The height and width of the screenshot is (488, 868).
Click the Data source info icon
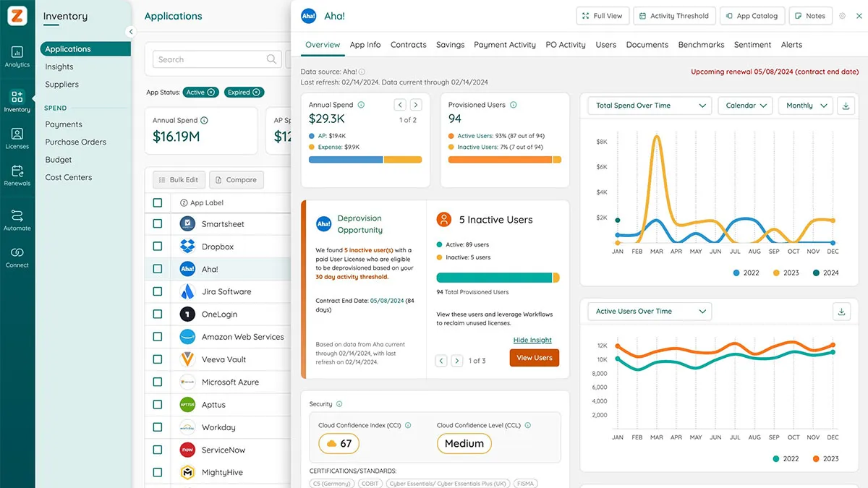click(362, 72)
